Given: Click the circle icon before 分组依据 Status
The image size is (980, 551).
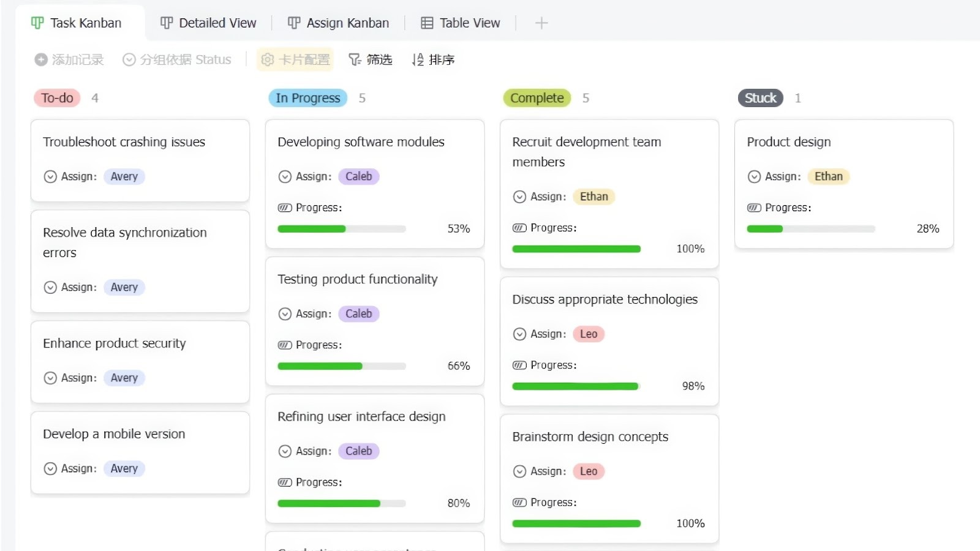Looking at the screenshot, I should (x=129, y=59).
